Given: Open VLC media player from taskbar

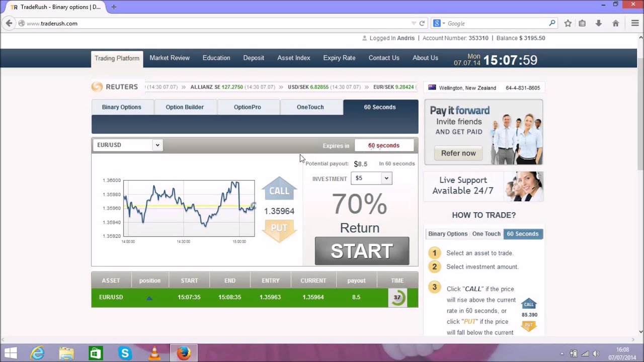Looking at the screenshot, I should 154,353.
